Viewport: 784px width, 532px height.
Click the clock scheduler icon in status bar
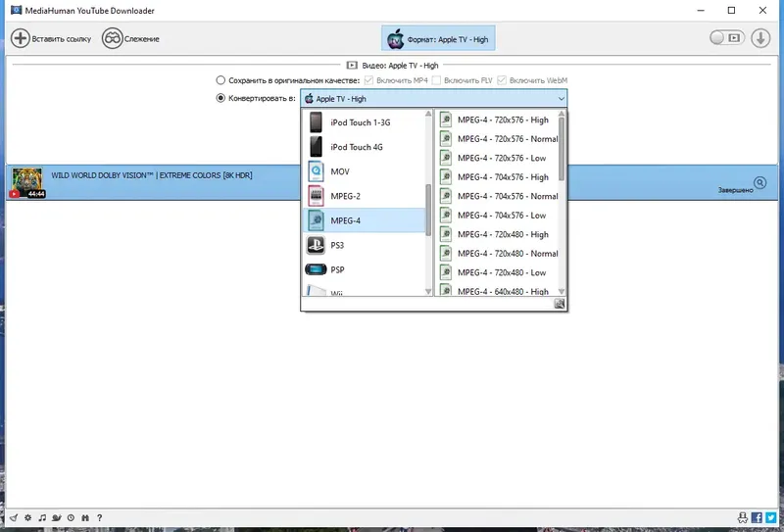click(71, 518)
